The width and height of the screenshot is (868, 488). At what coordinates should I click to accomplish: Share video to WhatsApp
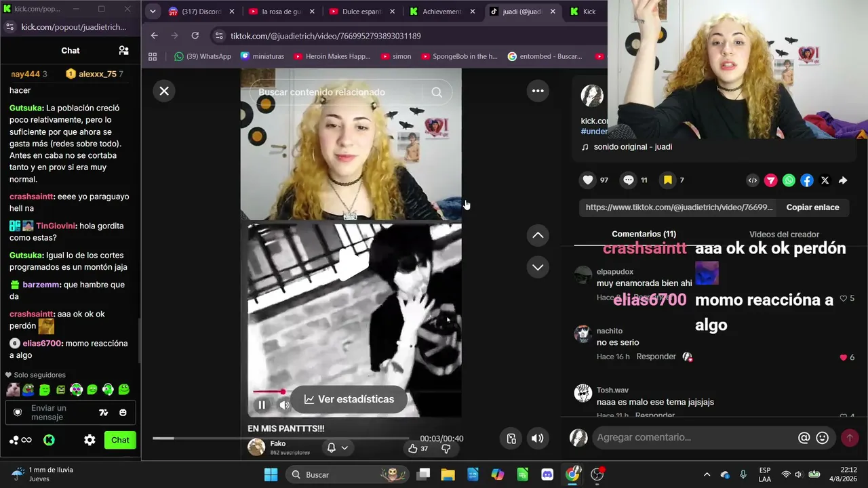point(789,180)
